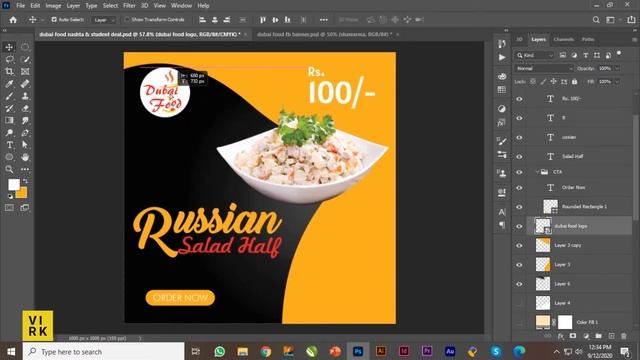Select the Hand tool

tap(25, 157)
